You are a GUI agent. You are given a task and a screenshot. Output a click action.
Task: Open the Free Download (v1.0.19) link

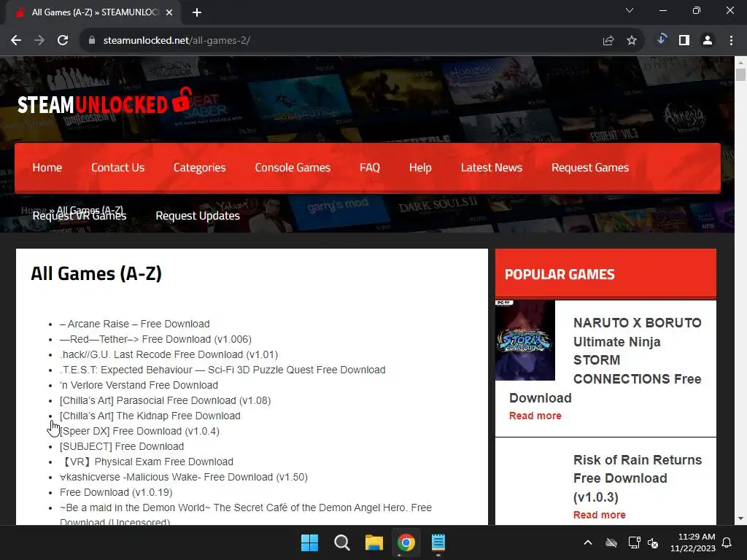(x=116, y=492)
